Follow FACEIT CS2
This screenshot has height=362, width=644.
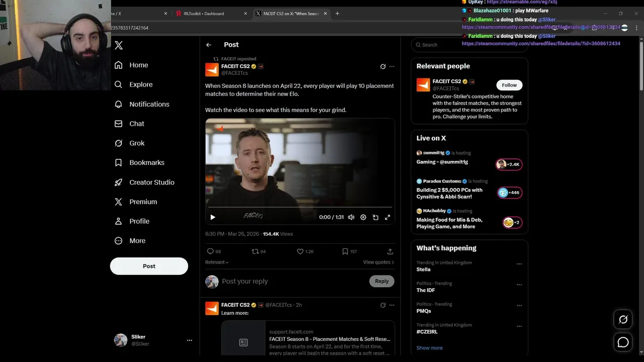(509, 85)
